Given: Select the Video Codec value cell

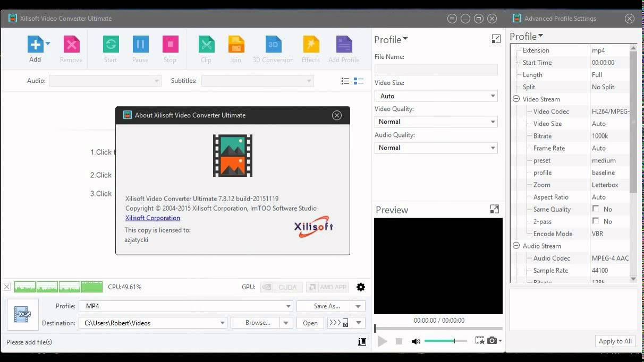Looking at the screenshot, I should coord(610,111).
